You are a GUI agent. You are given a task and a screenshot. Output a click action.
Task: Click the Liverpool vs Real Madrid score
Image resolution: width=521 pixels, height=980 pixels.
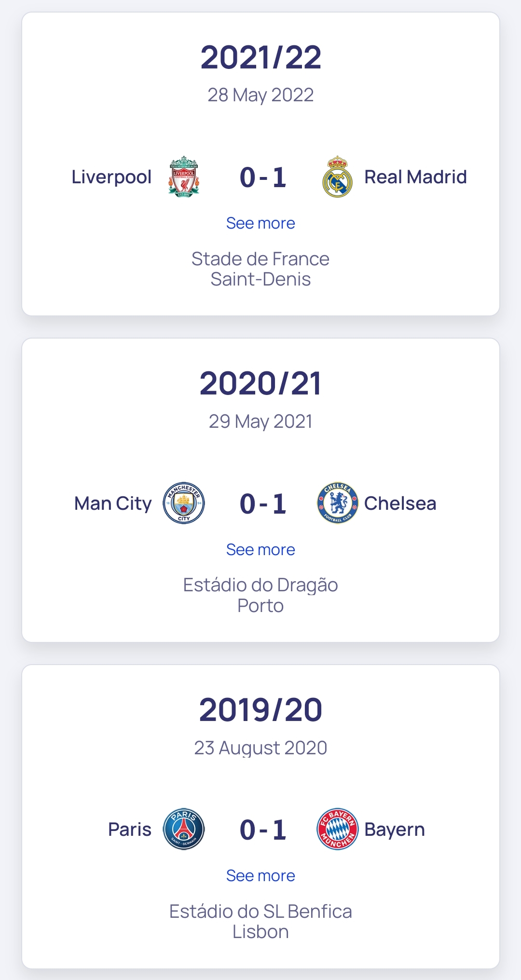tap(263, 177)
